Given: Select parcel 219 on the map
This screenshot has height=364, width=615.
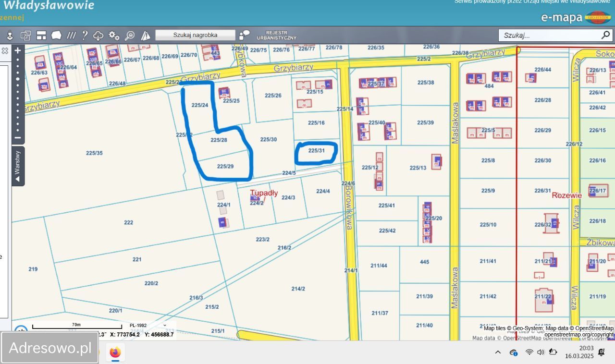Looking at the screenshot, I should pyautogui.click(x=33, y=269).
